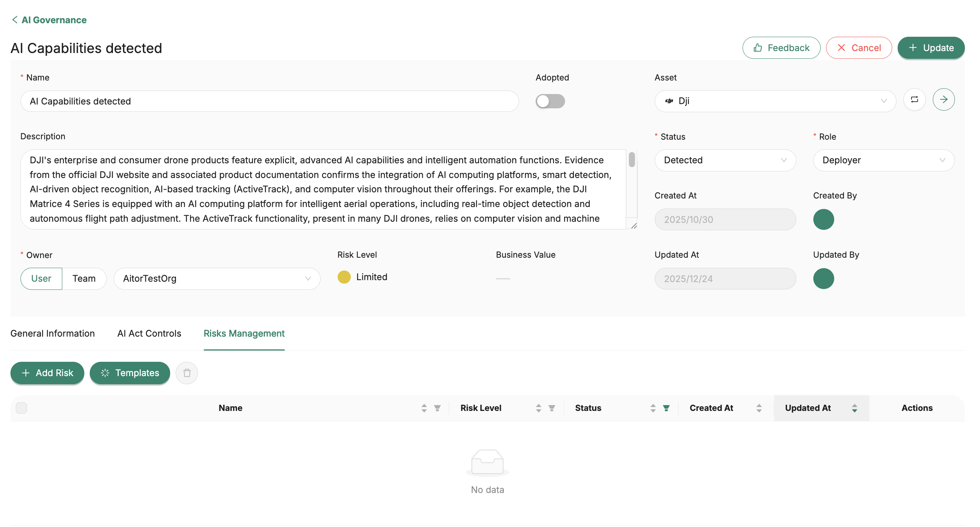980x527 pixels.
Task: Open the asset with the arrow icon
Action: [x=943, y=100]
